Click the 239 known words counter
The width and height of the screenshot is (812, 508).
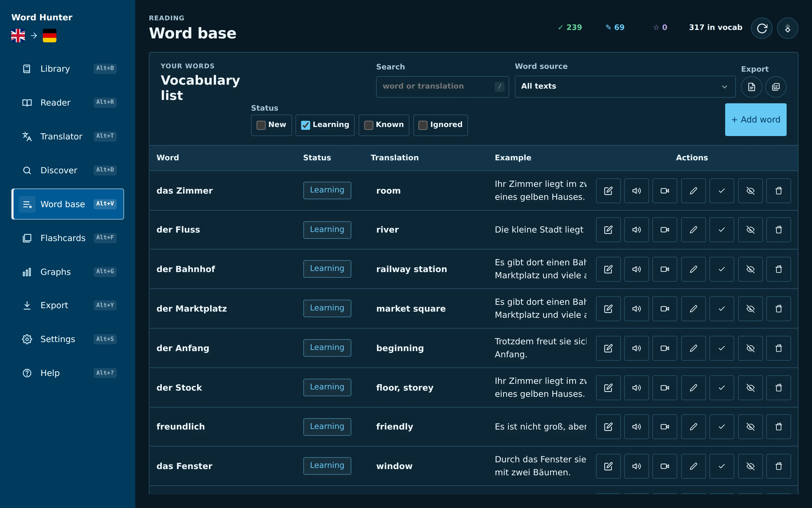point(570,28)
